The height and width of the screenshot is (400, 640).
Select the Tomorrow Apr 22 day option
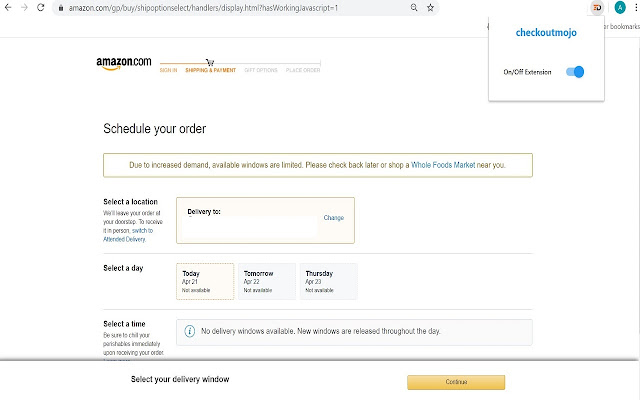pyautogui.click(x=267, y=281)
